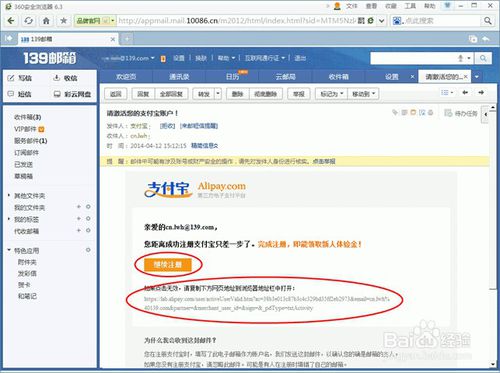Click the note icon next to the tag icon

coord(404,113)
